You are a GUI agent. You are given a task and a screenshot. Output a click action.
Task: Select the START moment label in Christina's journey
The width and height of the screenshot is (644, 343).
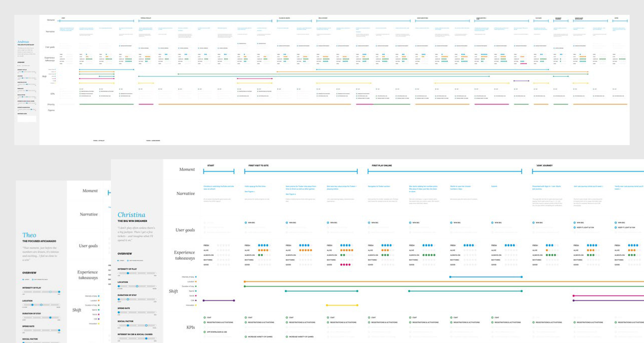(211, 165)
